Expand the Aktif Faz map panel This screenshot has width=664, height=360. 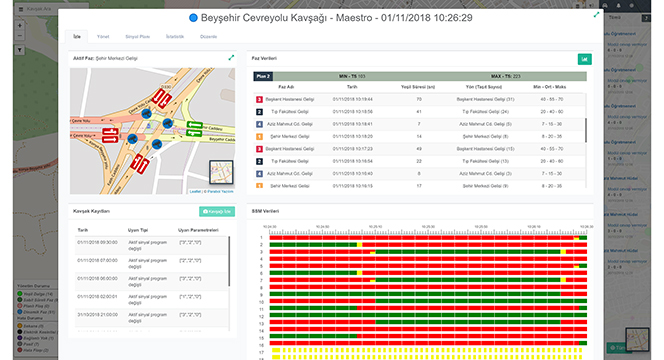(x=231, y=58)
